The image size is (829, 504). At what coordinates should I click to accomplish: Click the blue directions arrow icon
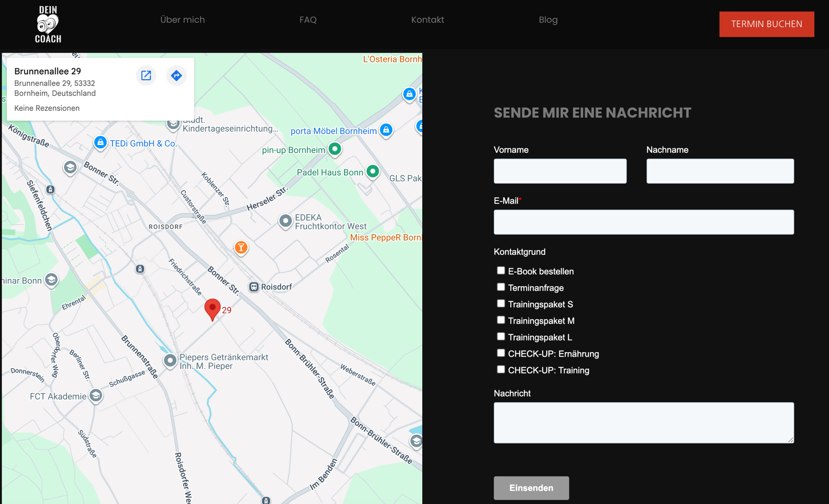[x=176, y=75]
